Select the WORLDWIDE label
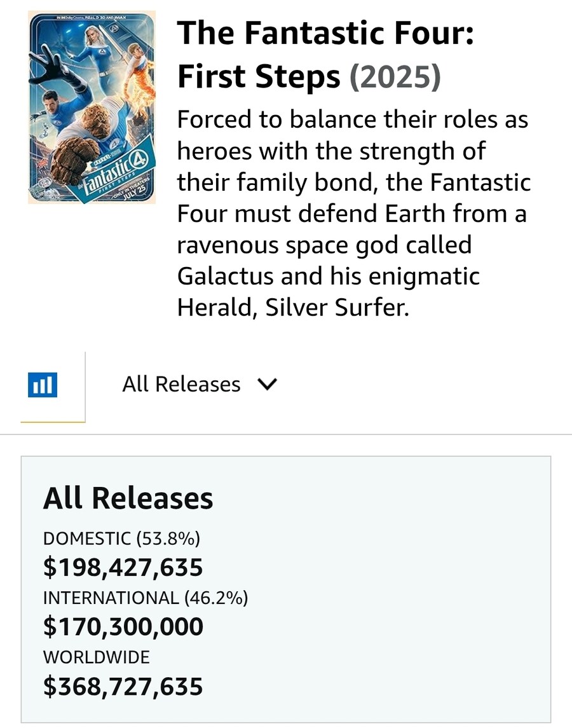 click(96, 657)
